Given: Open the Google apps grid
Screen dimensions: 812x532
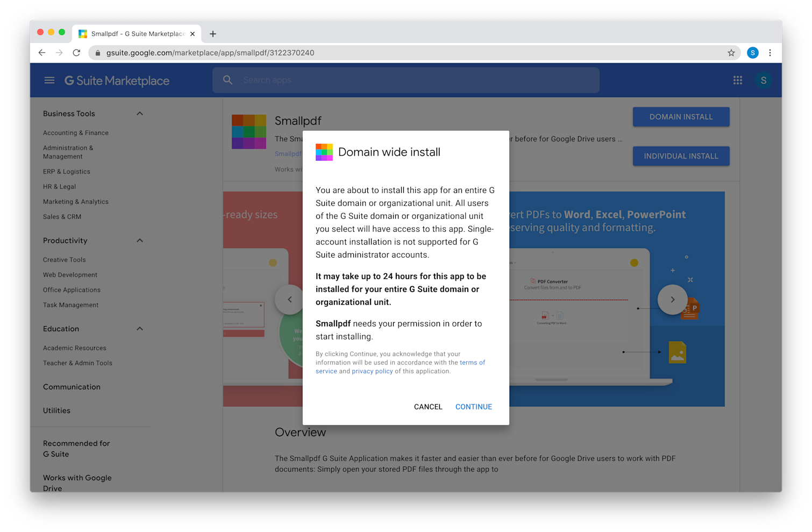Looking at the screenshot, I should (738, 80).
